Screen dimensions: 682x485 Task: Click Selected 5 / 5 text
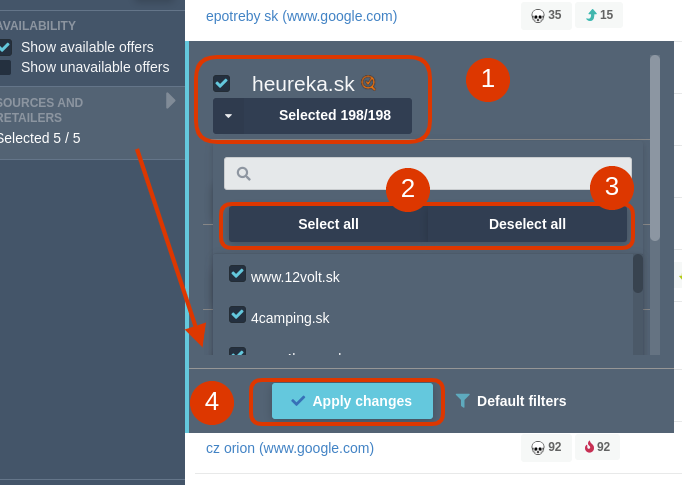tap(40, 138)
